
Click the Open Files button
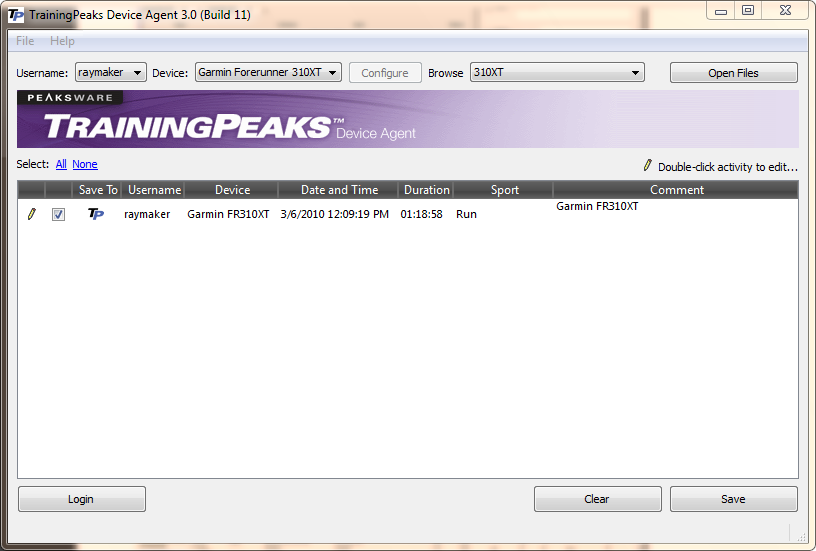733,73
